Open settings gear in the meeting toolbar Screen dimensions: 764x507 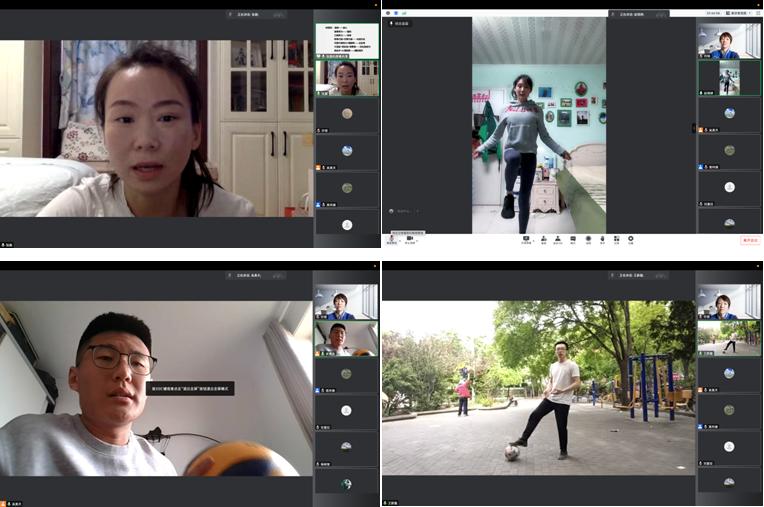(631, 240)
